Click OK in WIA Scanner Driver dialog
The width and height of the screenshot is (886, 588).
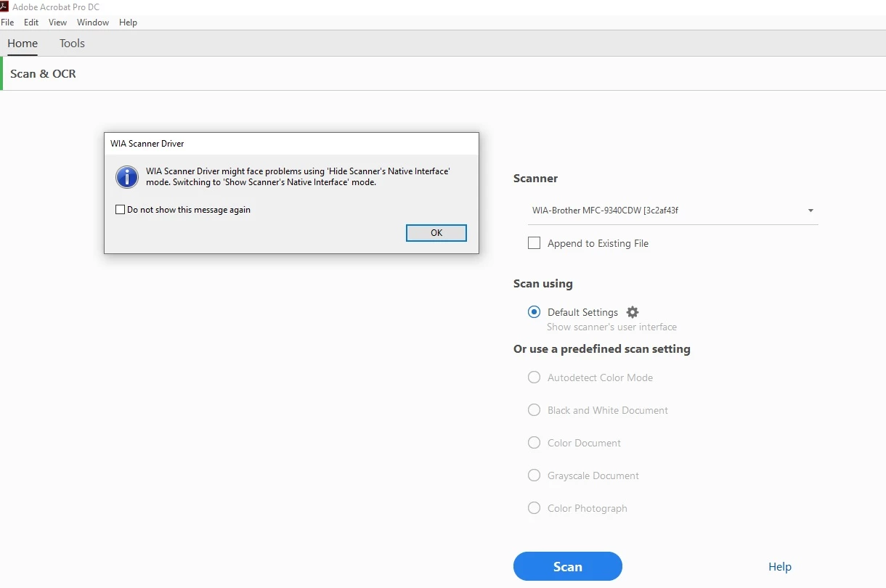click(436, 233)
